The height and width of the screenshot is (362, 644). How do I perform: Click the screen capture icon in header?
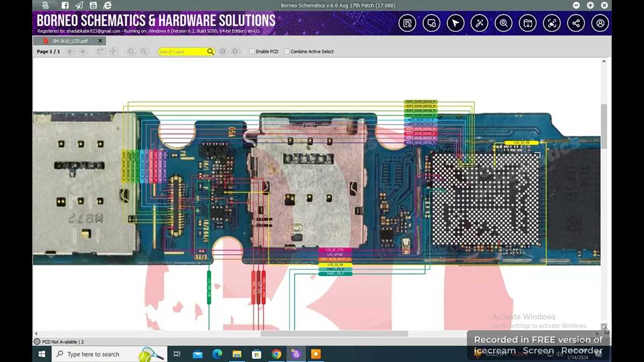(552, 23)
